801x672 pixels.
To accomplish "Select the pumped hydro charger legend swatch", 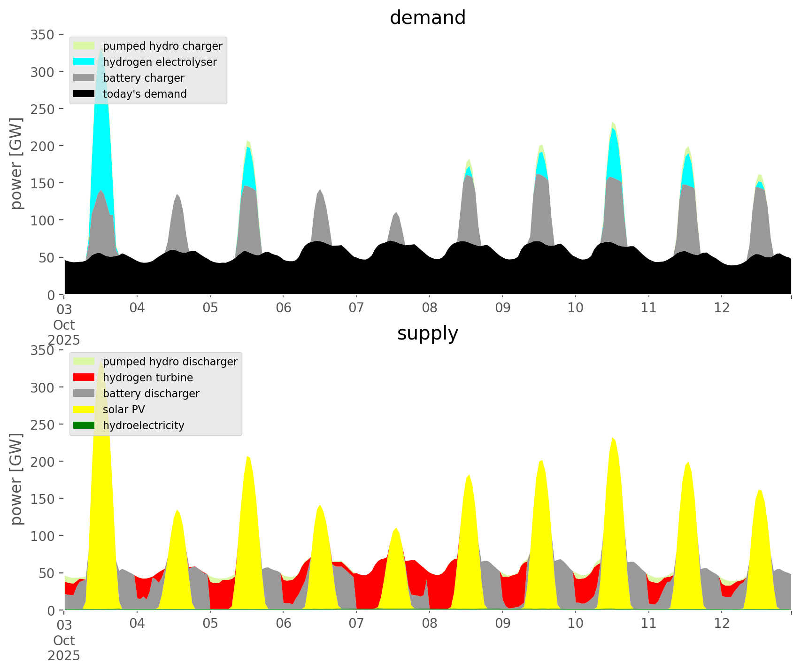I will [84, 46].
